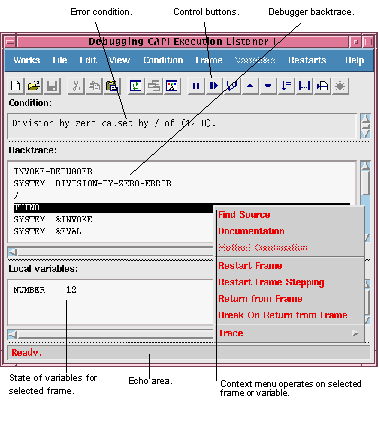Open the Restarts menu
This screenshot has height=428, width=379.
tap(307, 60)
